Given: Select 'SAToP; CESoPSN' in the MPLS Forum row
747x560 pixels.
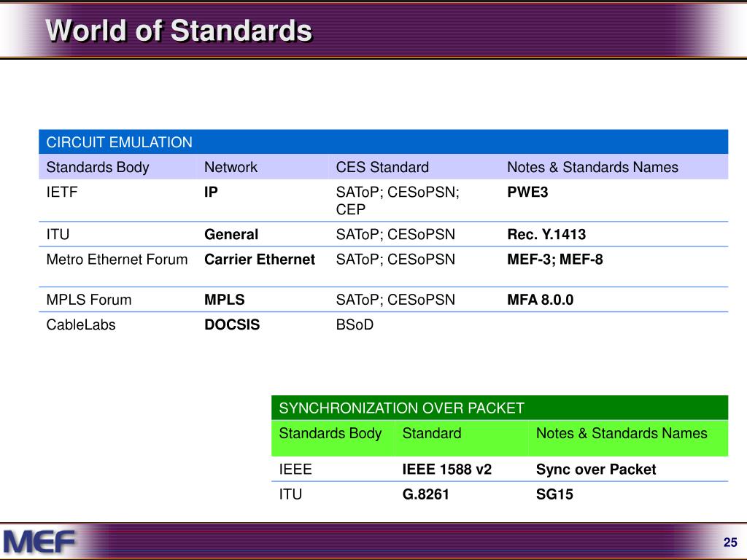Looking at the screenshot, I should pos(395,300).
